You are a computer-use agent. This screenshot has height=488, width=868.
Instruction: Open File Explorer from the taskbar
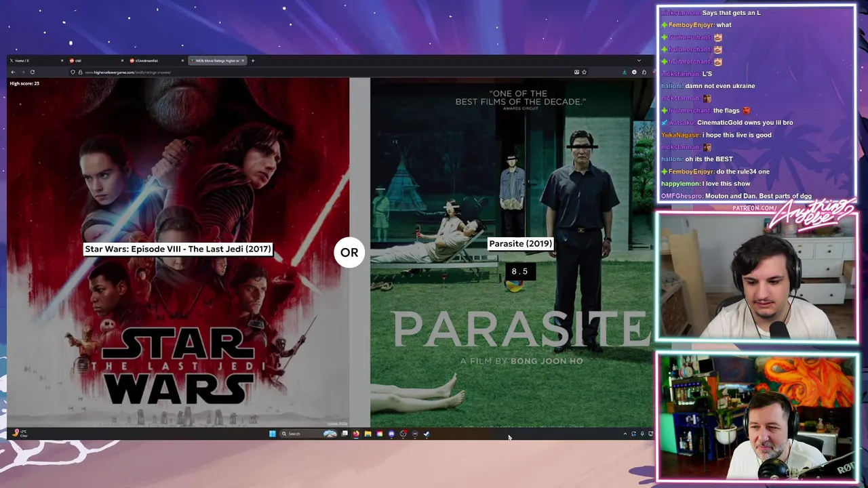368,434
